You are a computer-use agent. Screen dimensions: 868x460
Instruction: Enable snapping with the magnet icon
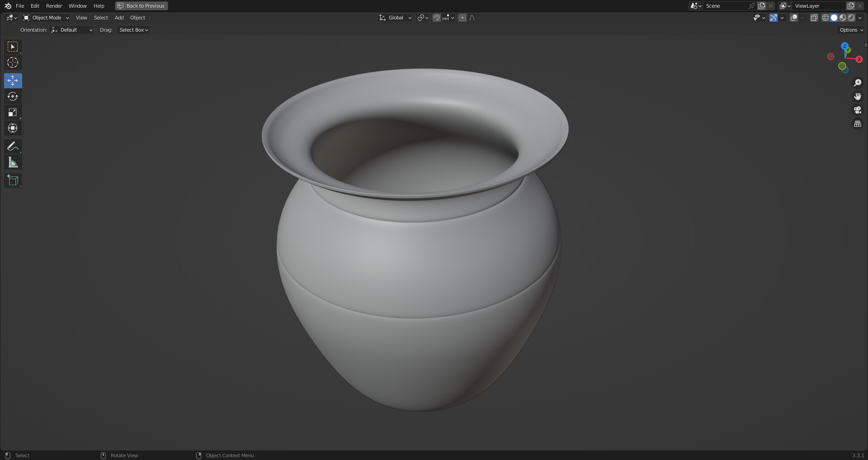(436, 18)
